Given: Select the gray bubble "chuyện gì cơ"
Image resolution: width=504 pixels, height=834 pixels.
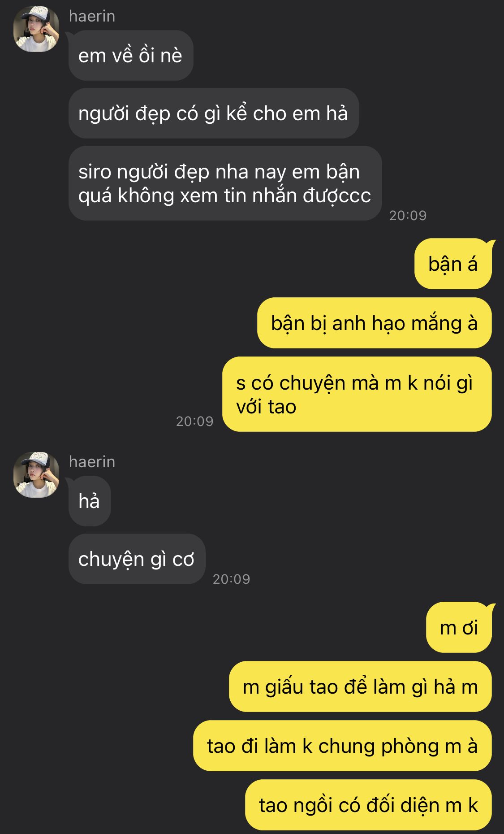Looking at the screenshot, I should click(137, 559).
